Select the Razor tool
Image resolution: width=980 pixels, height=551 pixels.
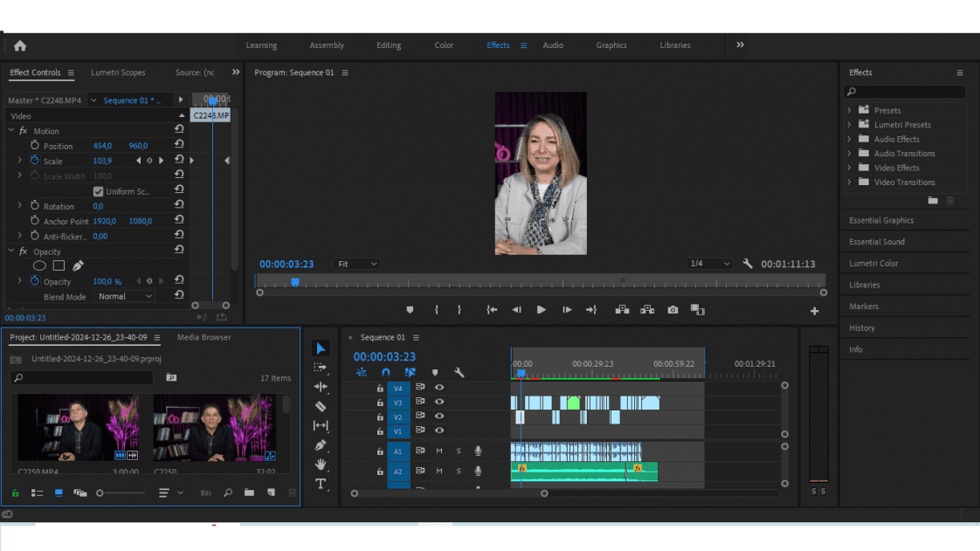[x=321, y=407]
